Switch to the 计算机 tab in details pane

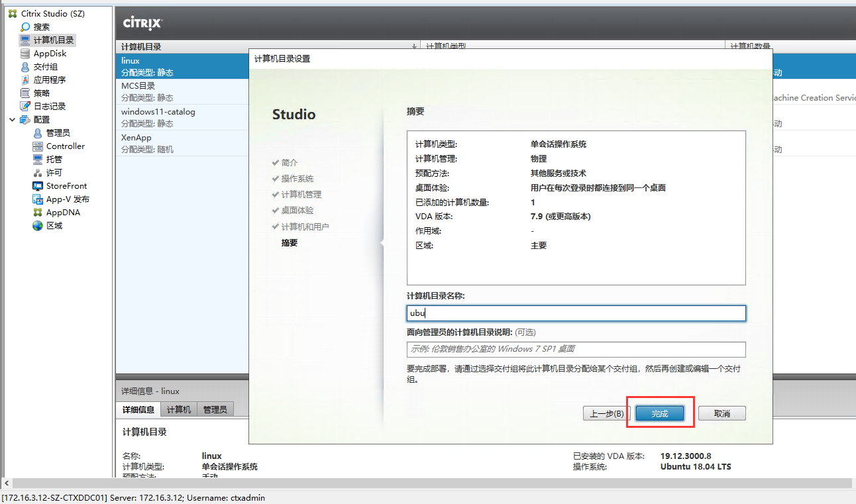[x=178, y=409]
